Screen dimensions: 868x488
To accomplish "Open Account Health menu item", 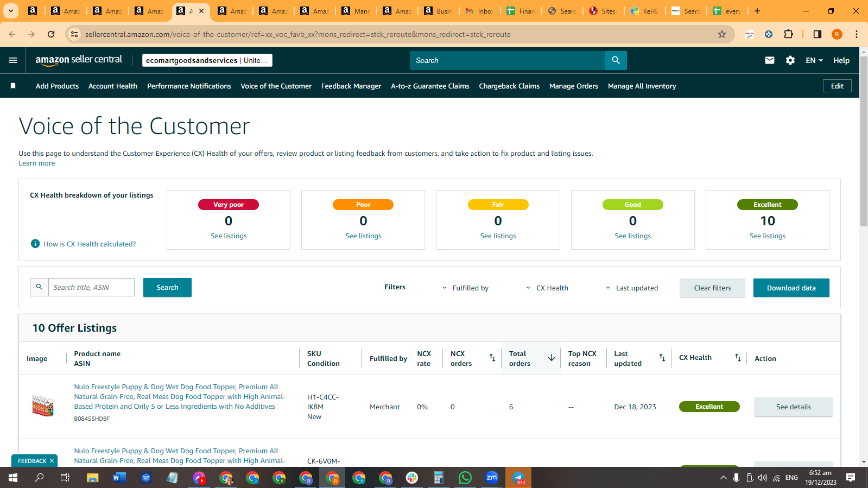I will 113,86.
